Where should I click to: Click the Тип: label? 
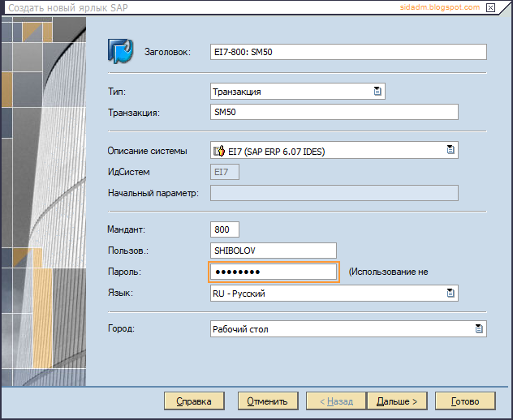coord(117,91)
